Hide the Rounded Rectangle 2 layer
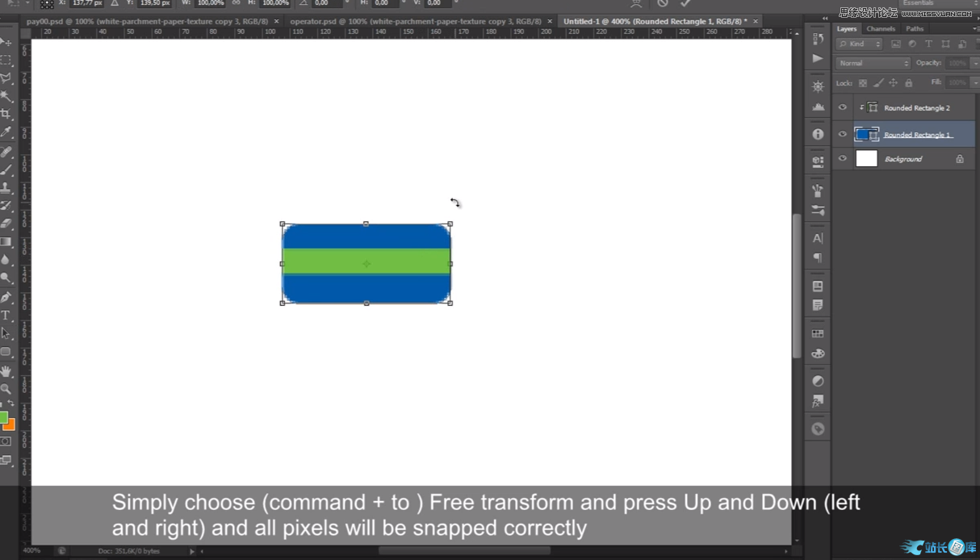 tap(842, 107)
